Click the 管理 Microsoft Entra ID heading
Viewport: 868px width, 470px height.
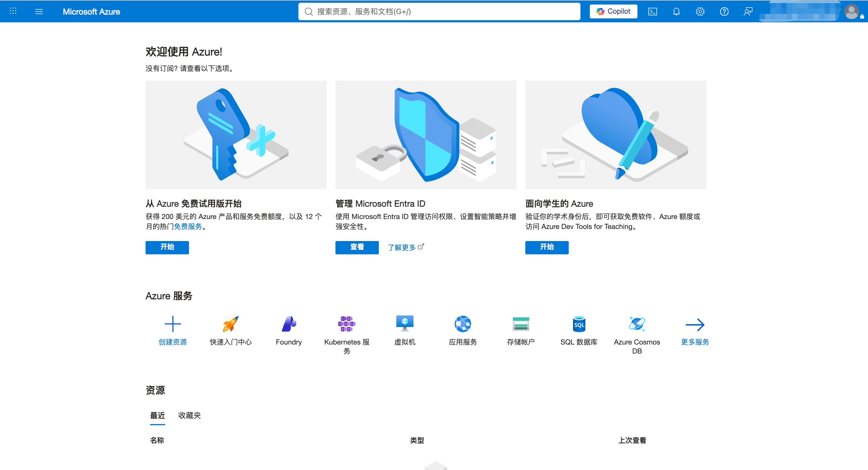pyautogui.click(x=380, y=204)
